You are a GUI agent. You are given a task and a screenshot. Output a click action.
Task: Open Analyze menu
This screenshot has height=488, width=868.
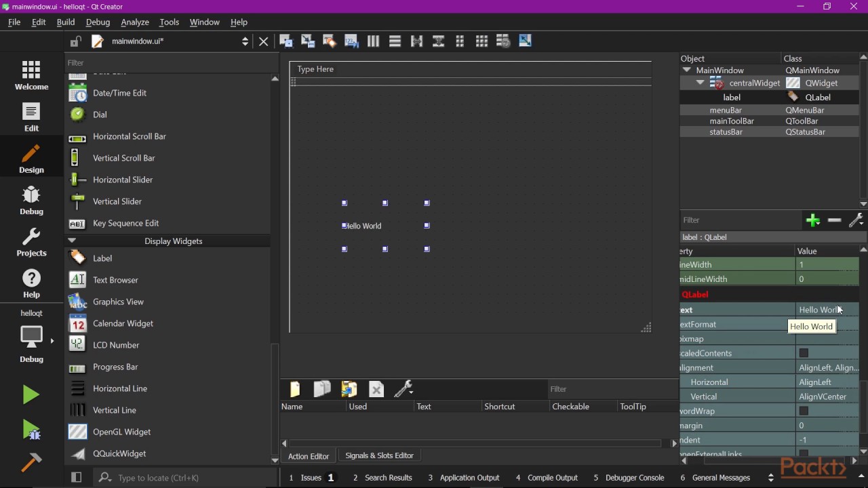(x=135, y=22)
